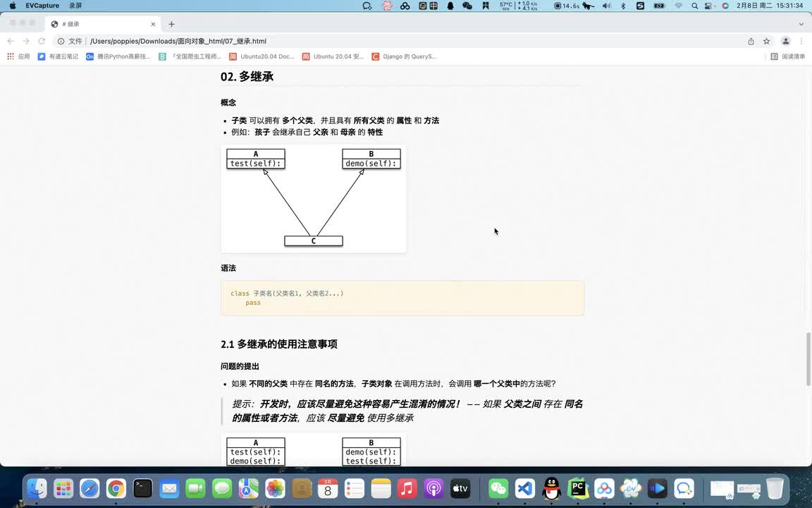Open a new tab with the plus button
This screenshot has height=508, width=812.
(171, 24)
